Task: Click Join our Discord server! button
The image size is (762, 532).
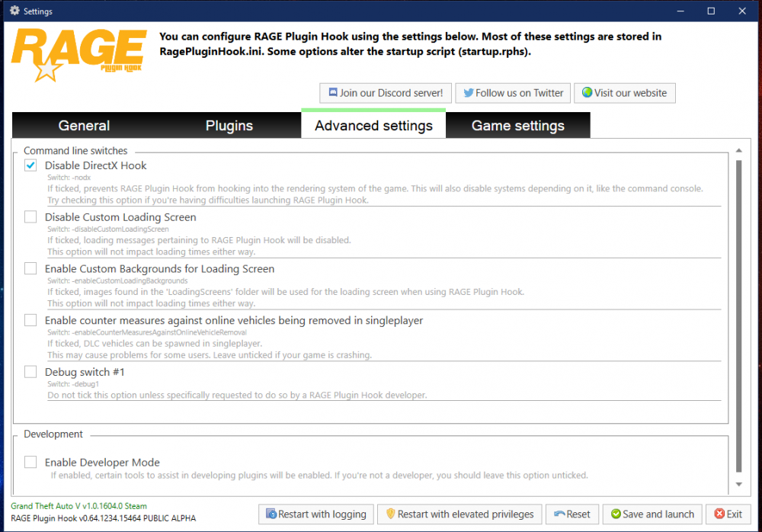Action: (x=386, y=93)
